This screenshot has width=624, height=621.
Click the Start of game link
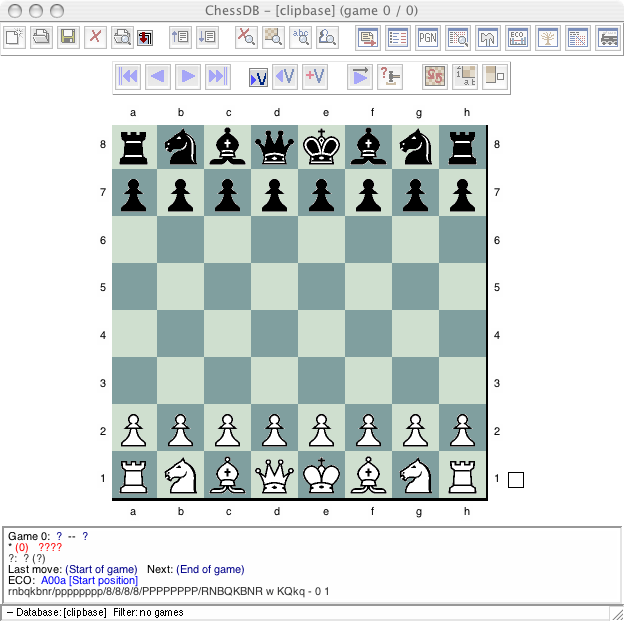pyautogui.click(x=101, y=569)
